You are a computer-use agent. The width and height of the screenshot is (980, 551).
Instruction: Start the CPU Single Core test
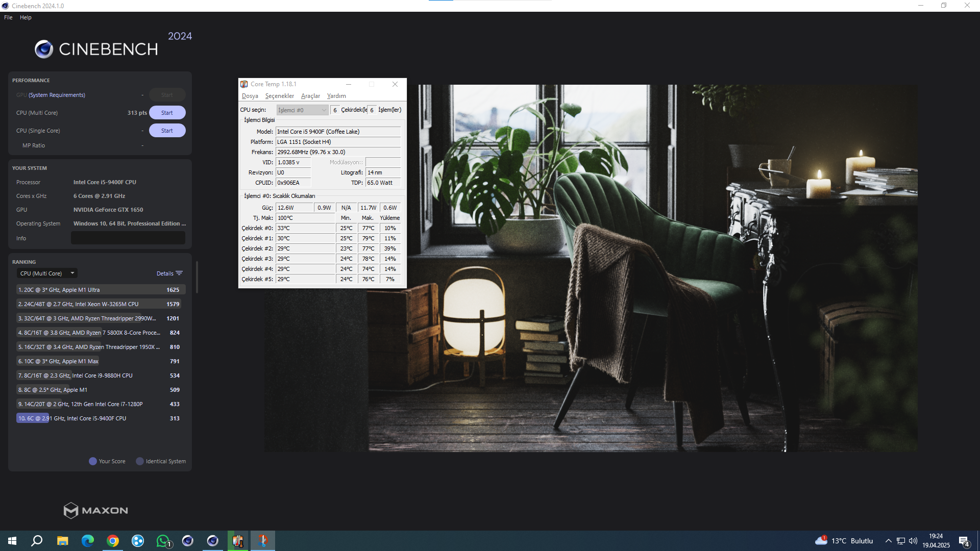coord(167,131)
